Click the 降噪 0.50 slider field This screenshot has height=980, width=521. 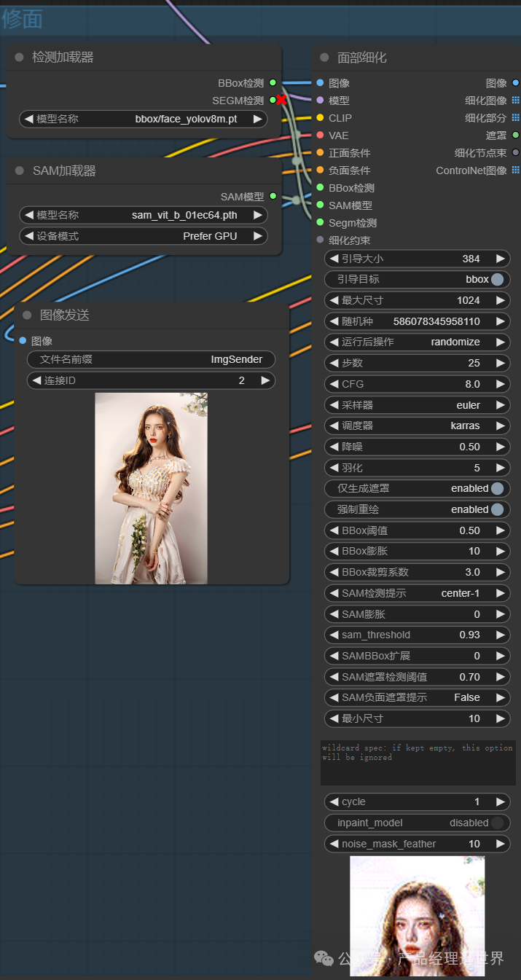[x=417, y=447]
